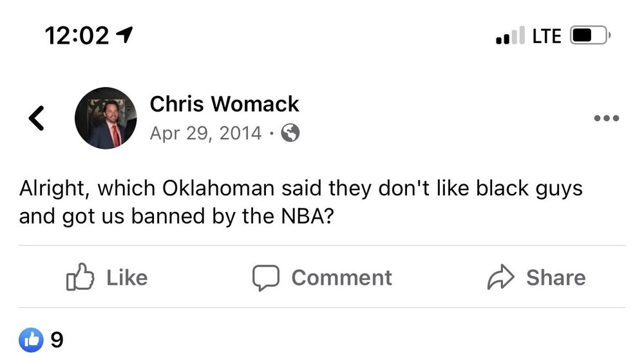Open the Chris Womack profile name link
Image resolution: width=644 pixels, height=353 pixels.
pyautogui.click(x=224, y=104)
